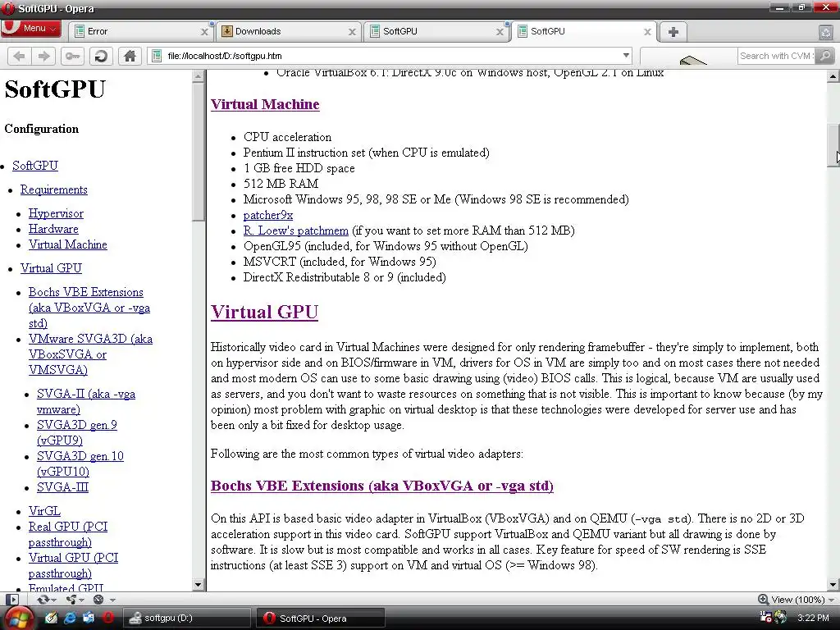This screenshot has width=840, height=630.
Task: Reload the page with the Reload button
Action: point(101,56)
